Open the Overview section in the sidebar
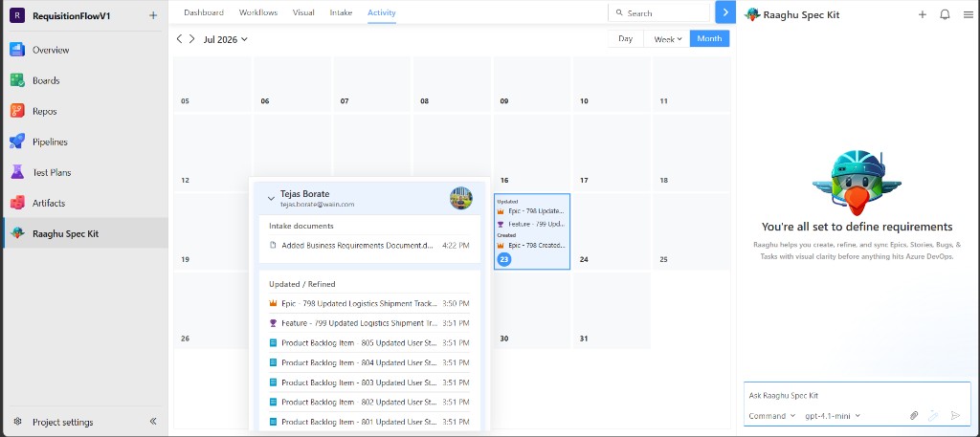 84,50
